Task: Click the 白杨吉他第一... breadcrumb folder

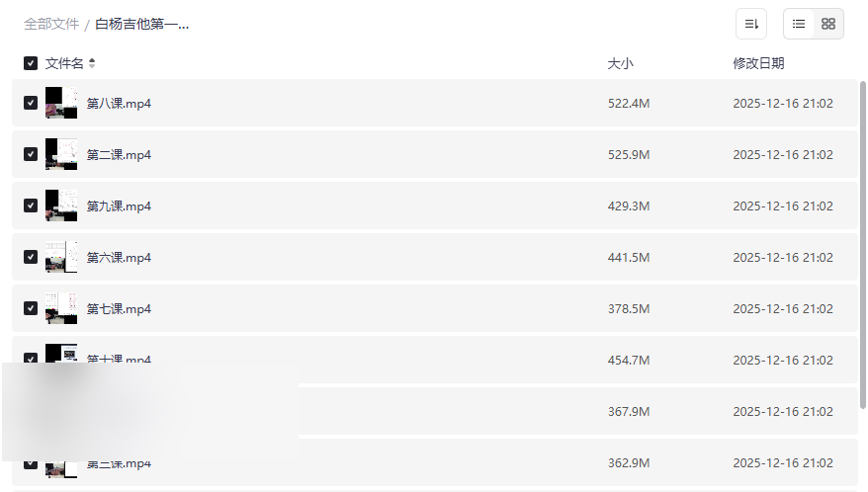Action: pos(142,24)
